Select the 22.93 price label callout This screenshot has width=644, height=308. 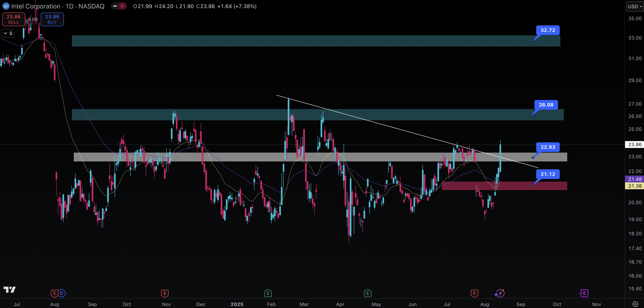tap(548, 147)
